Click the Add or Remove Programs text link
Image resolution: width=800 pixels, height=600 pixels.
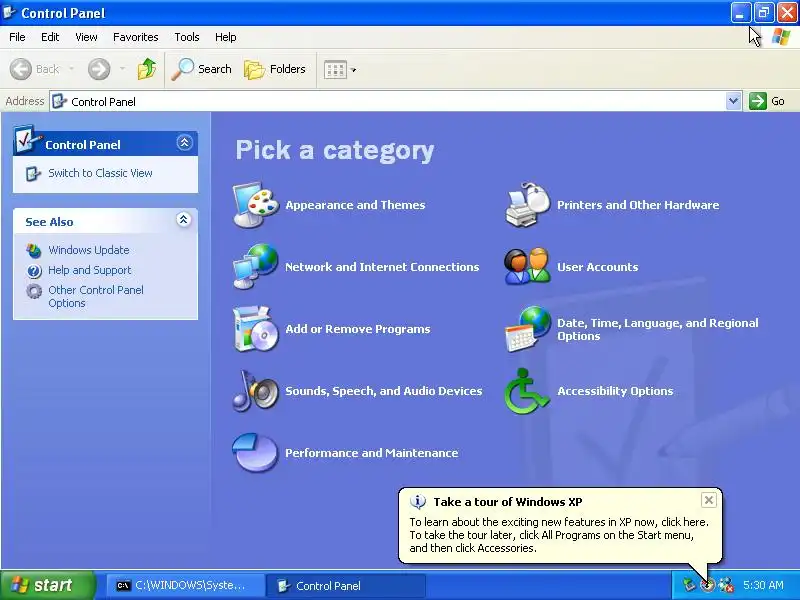click(x=358, y=329)
